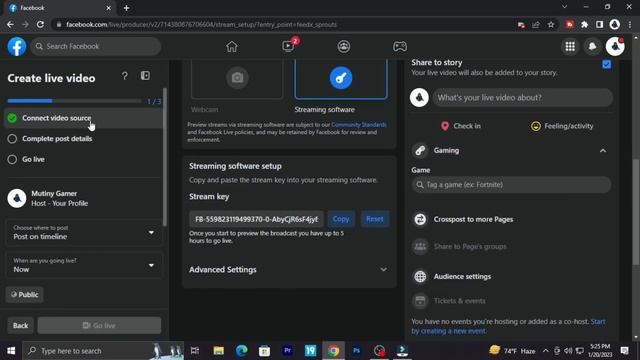Click the Windows taskbar search box
This screenshot has width=640, height=360.
pos(103,351)
